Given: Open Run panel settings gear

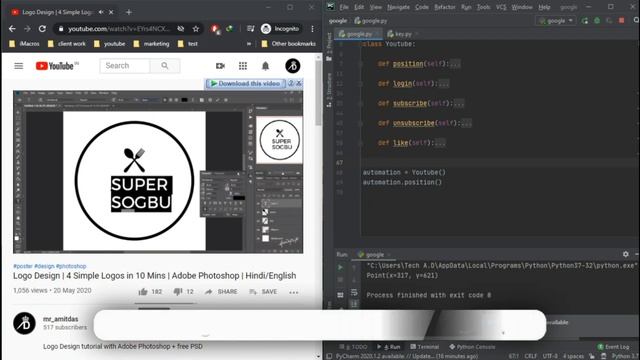Looking at the screenshot, I should click(x=626, y=254).
